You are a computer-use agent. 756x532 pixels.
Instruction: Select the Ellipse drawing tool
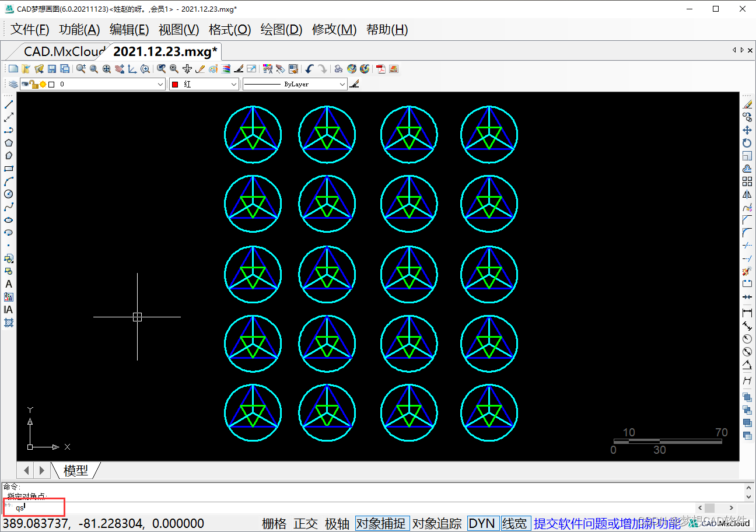[x=9, y=220]
